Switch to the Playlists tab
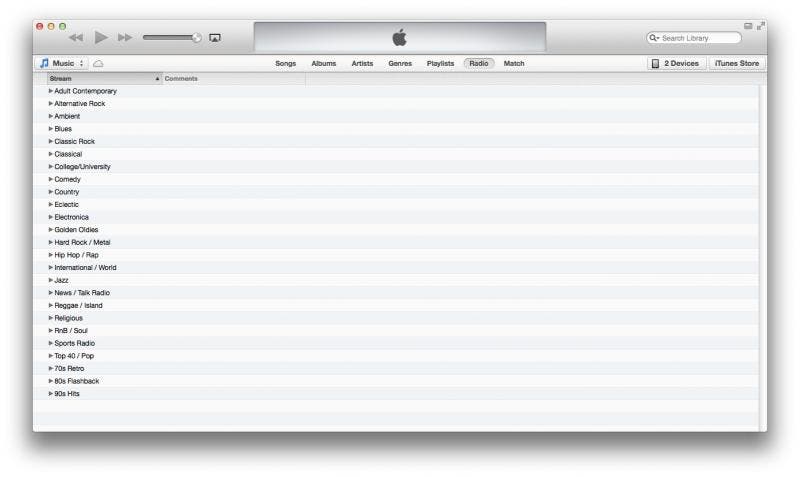This screenshot has height=477, width=800. (x=440, y=63)
